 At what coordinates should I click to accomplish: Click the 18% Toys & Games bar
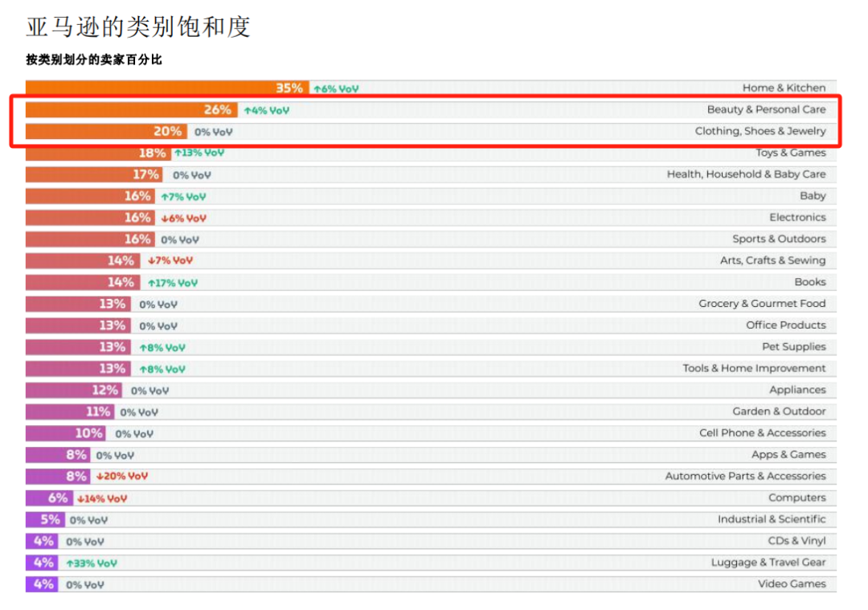click(99, 153)
